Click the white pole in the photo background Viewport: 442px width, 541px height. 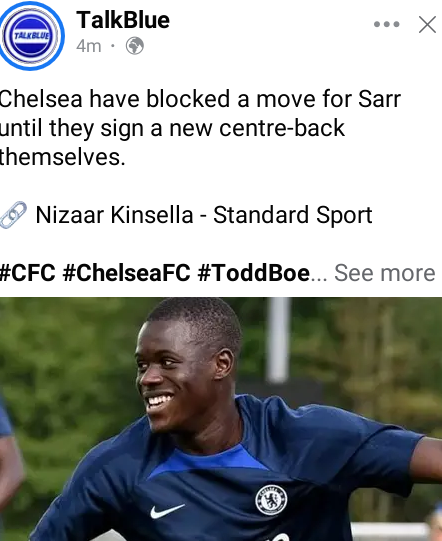pyautogui.click(x=278, y=340)
